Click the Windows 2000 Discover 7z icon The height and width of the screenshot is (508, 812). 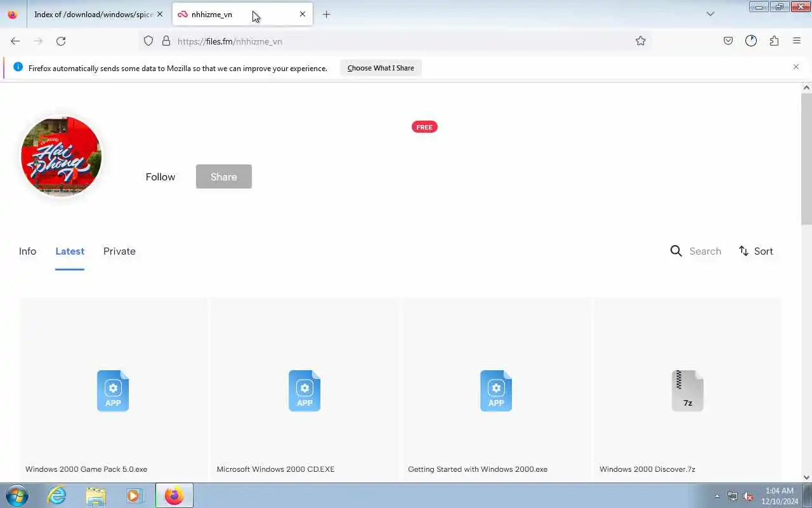[x=688, y=391]
